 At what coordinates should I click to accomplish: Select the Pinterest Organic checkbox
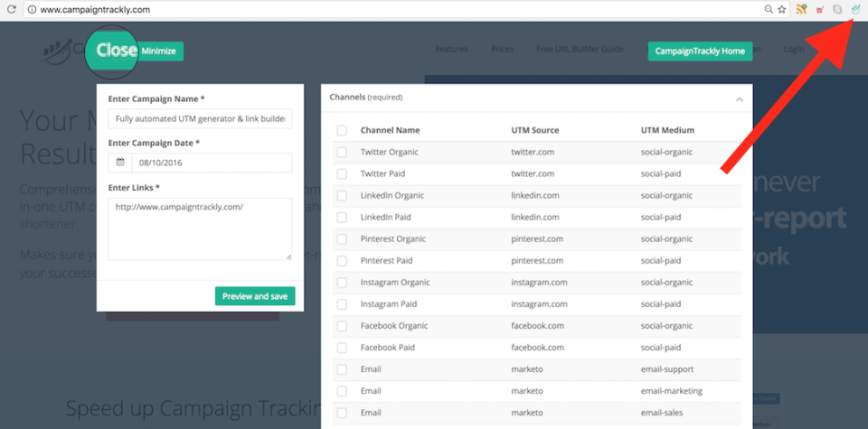pos(342,239)
